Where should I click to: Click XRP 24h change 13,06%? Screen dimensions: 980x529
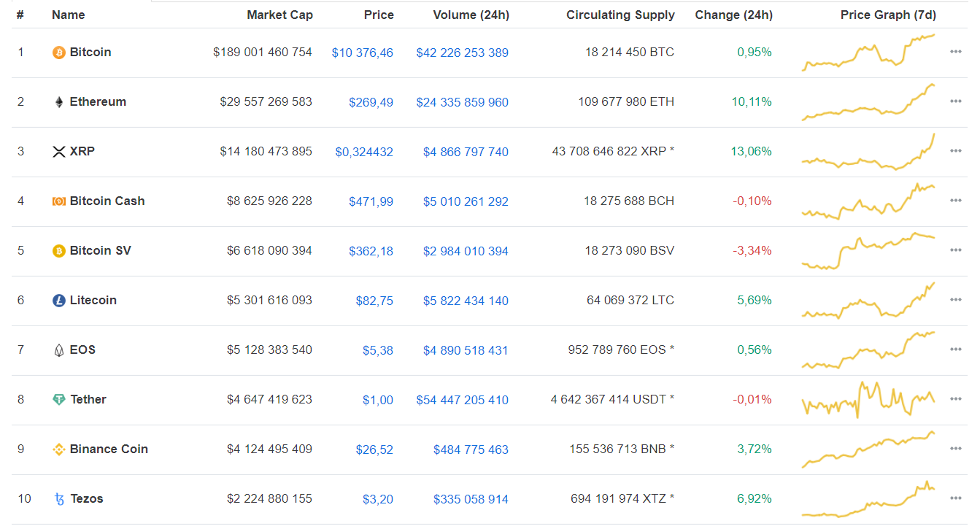click(x=751, y=152)
